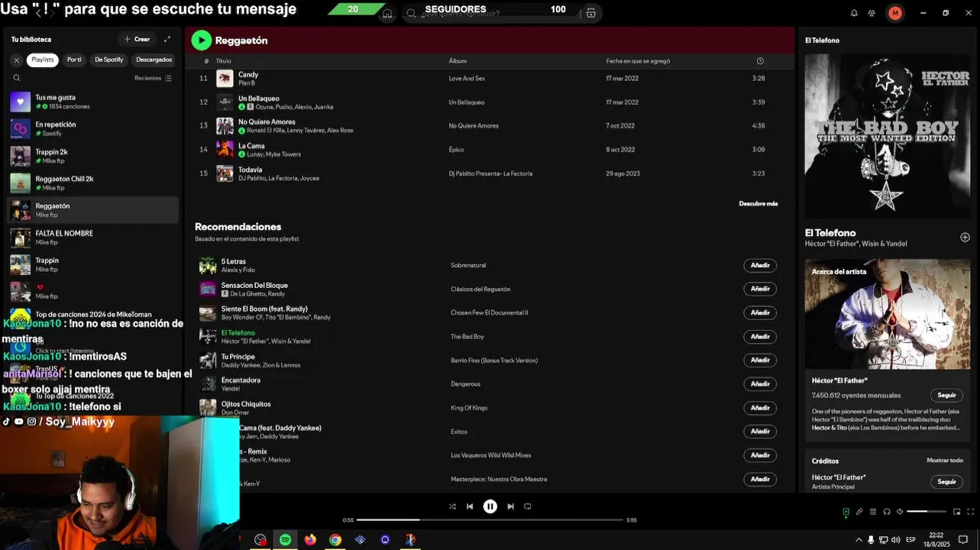Toggle shuffle in the player bar
Viewport: 980px width, 550px height.
click(452, 506)
